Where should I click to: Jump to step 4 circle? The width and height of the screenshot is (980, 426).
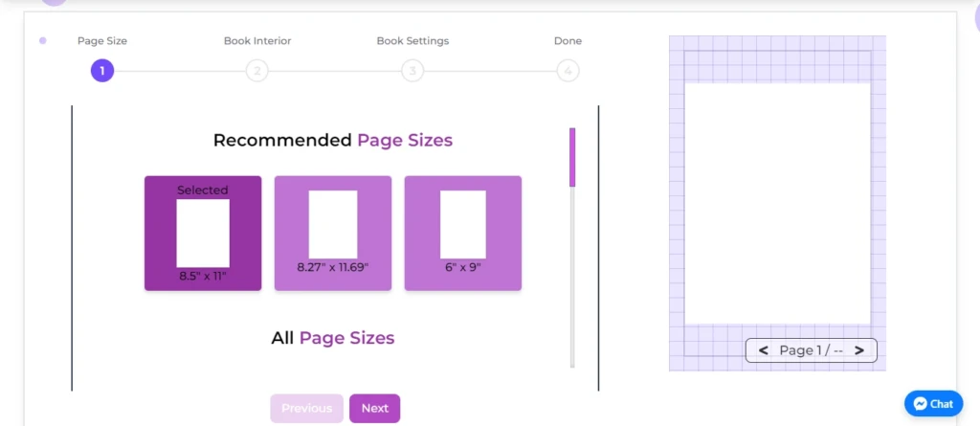click(568, 71)
